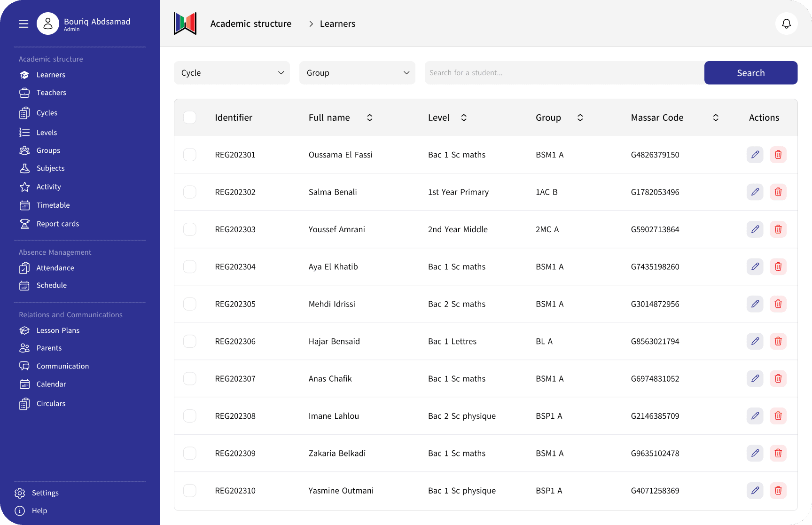Open the hamburger menu icon

pos(23,24)
